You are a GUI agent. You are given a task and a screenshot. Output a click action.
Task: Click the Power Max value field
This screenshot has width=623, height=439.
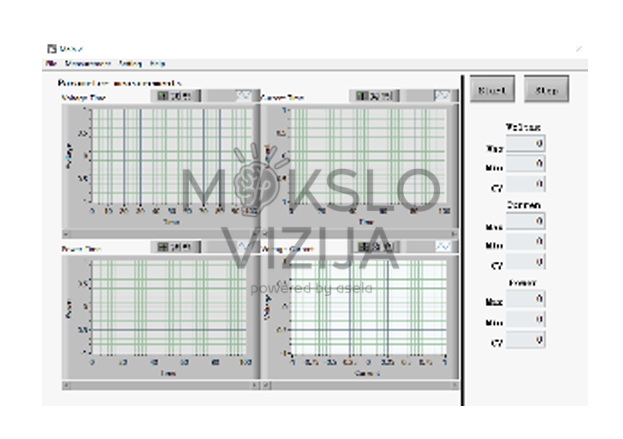click(x=525, y=300)
